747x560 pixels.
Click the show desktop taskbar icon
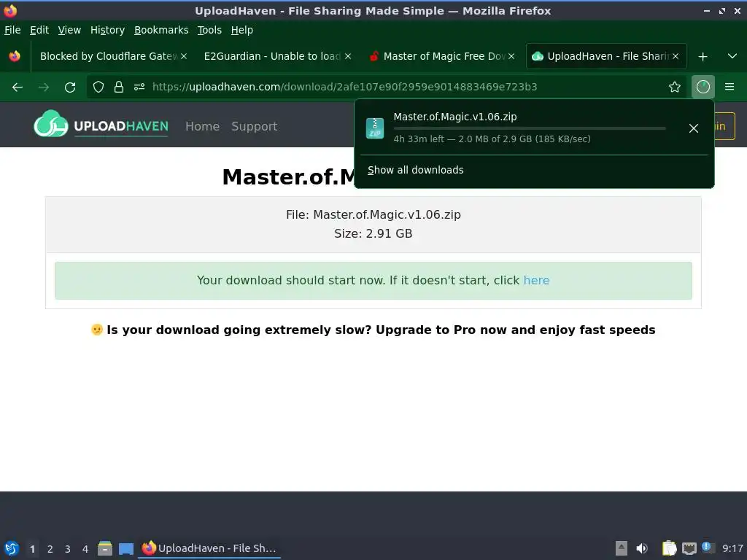pyautogui.click(x=125, y=548)
